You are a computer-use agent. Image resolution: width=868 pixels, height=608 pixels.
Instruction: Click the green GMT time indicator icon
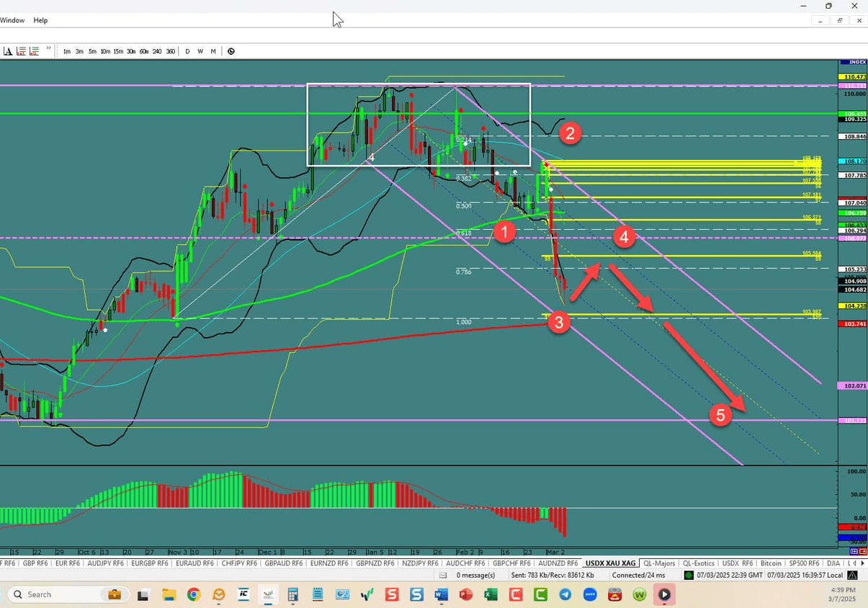pyautogui.click(x=689, y=575)
